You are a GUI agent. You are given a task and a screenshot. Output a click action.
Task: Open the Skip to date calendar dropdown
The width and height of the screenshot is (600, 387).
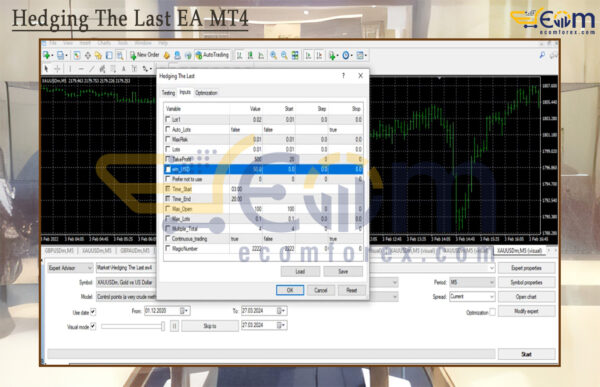click(x=281, y=325)
